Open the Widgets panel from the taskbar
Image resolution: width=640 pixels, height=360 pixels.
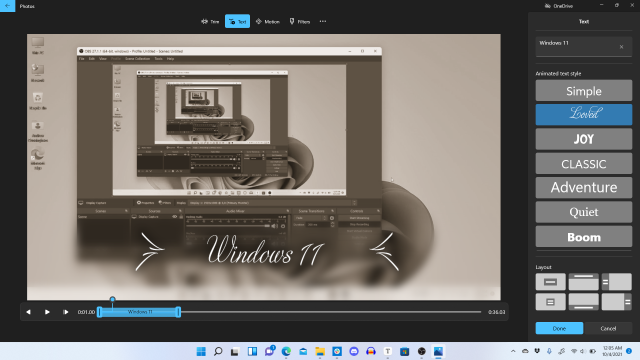coord(252,351)
